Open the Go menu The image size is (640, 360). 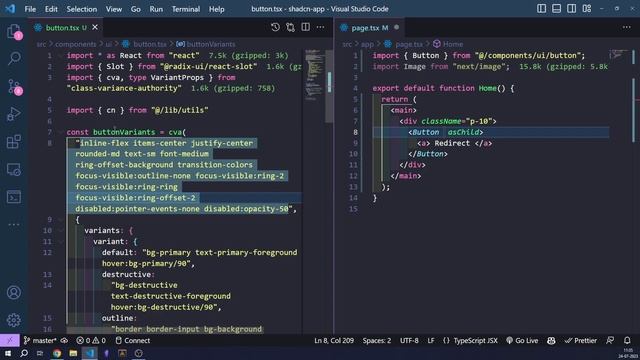(136, 9)
